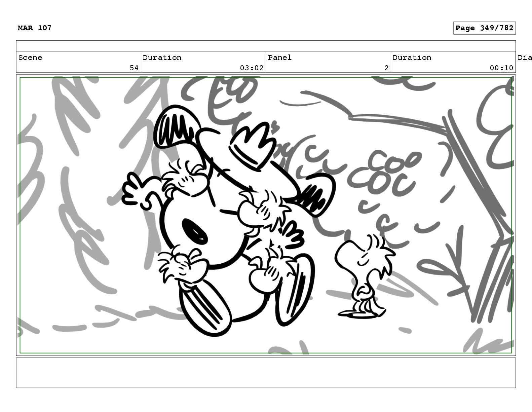The width and height of the screenshot is (532, 412).
Task: Select the panel number 2
Action: (386, 68)
